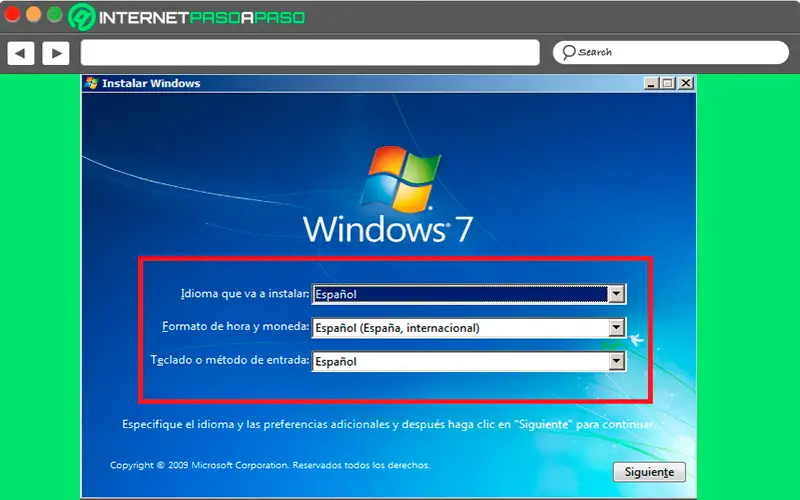The height and width of the screenshot is (500, 800).
Task: Click the browser back arrow button
Action: tap(21, 53)
